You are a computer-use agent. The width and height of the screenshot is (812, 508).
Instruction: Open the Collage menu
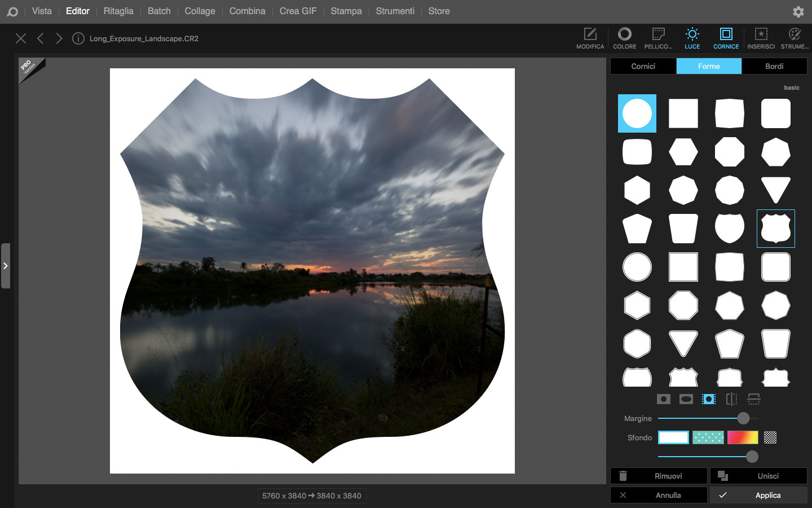pos(200,11)
